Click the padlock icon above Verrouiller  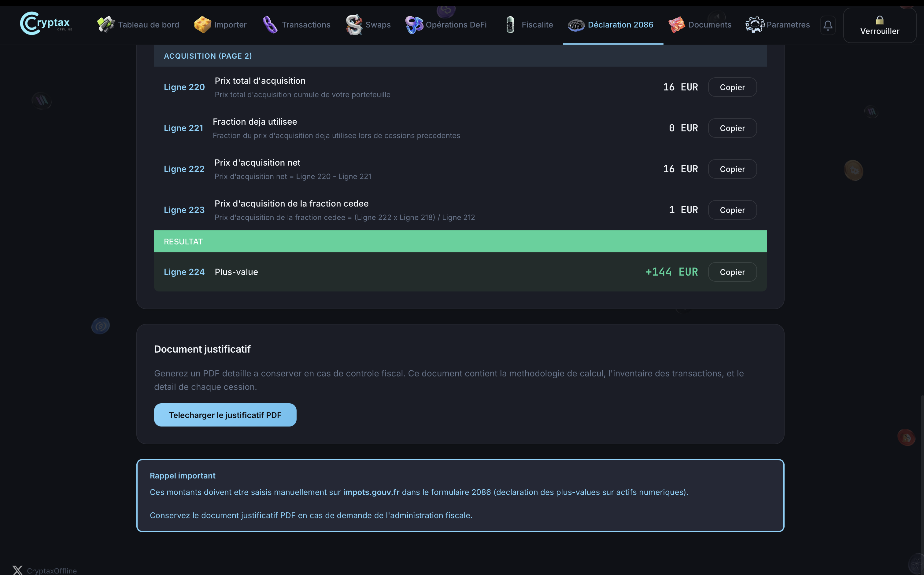(x=879, y=20)
